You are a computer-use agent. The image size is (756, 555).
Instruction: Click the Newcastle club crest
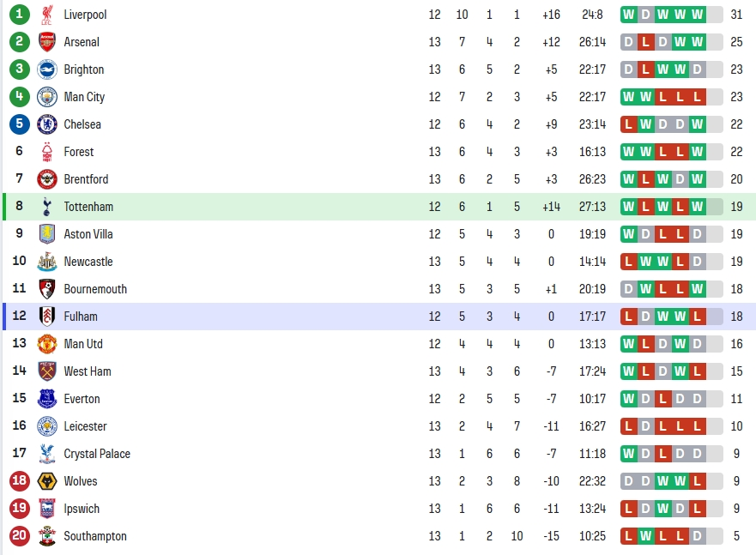[x=47, y=262]
